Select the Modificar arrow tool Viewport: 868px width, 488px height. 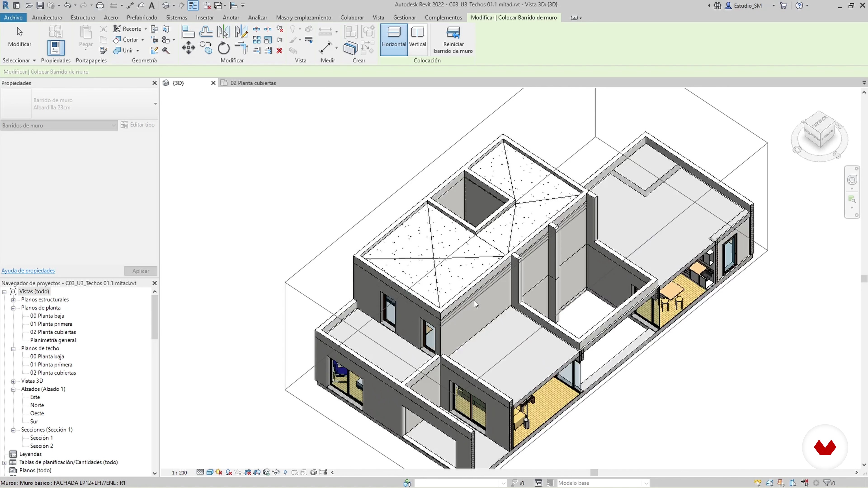coord(19,36)
